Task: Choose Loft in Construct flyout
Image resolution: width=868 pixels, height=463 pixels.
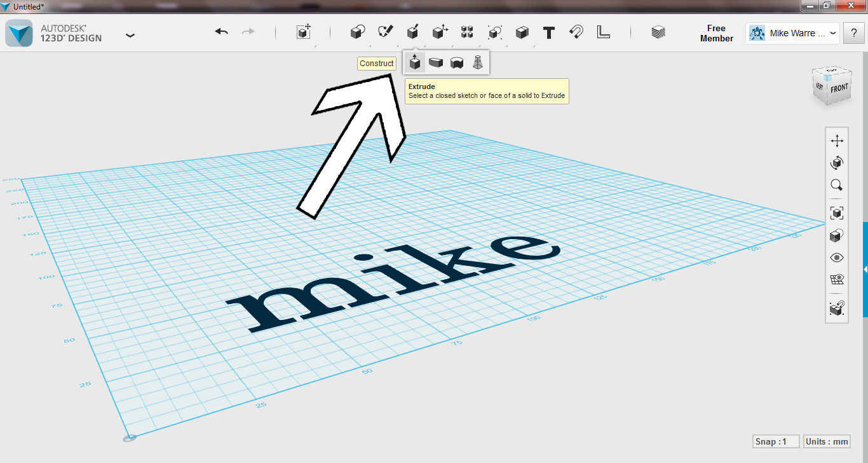Action: 478,62
